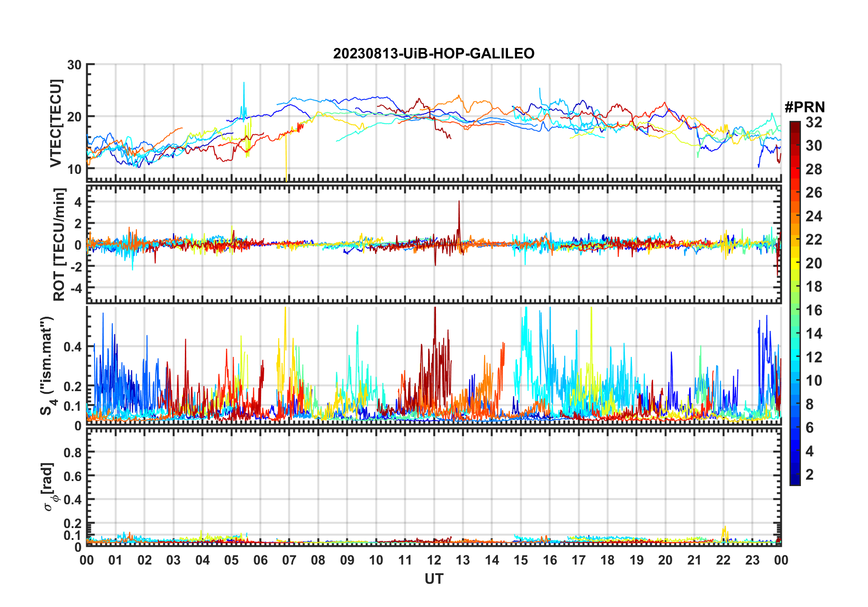Click PRN colorbar label 14

tap(814, 334)
